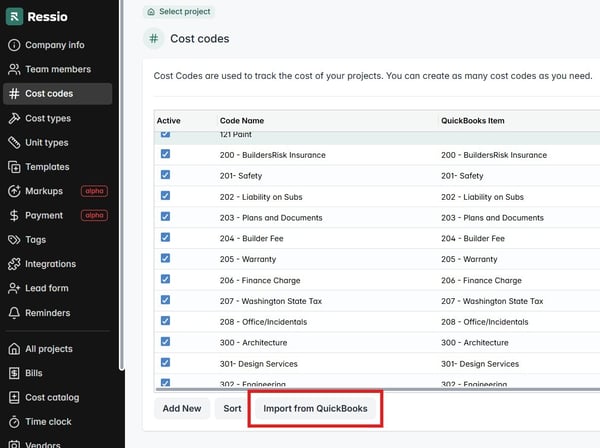This screenshot has height=448, width=600.
Task: Click the home icon in Select project
Action: click(151, 12)
